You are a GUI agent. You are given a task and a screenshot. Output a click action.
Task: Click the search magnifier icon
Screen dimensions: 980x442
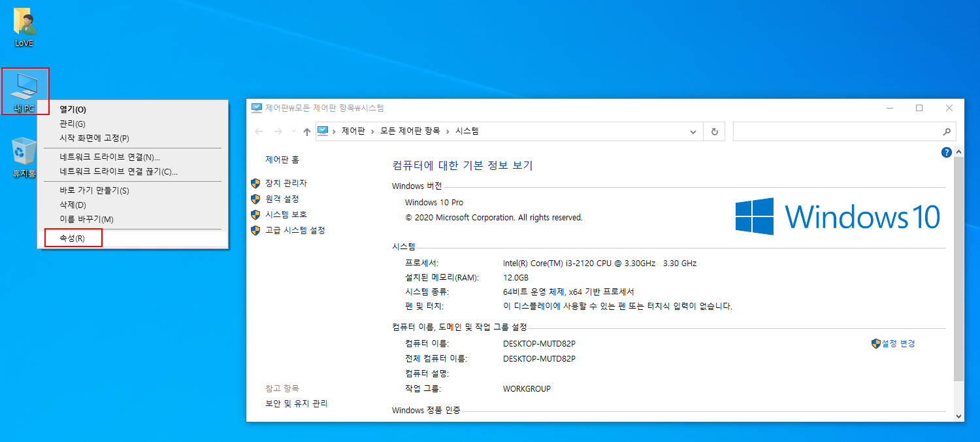point(947,131)
